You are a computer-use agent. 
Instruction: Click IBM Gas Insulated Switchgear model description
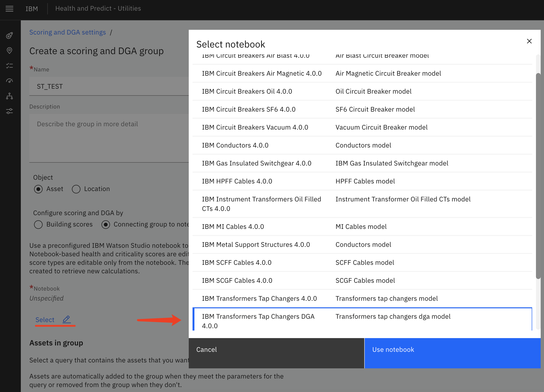(x=392, y=163)
